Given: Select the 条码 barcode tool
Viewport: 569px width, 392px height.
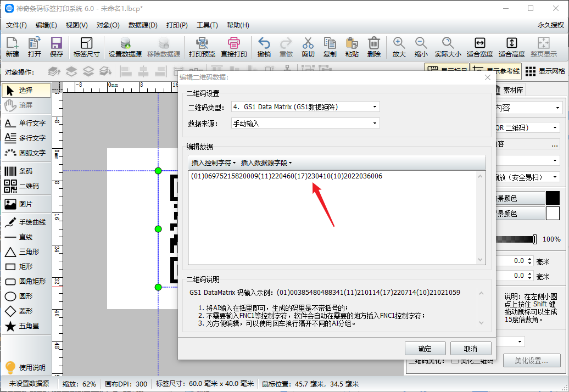Looking at the screenshot, I should click(x=26, y=171).
